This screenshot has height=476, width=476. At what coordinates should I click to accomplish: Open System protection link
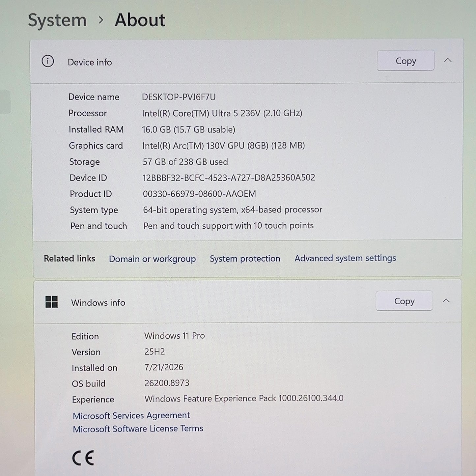pyautogui.click(x=245, y=259)
